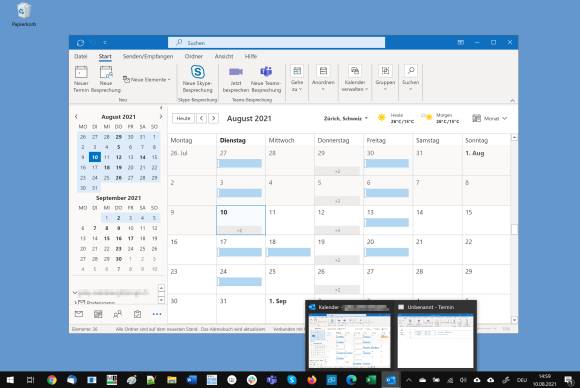Switch to Mail view icon
The width and height of the screenshot is (580, 388).
[79, 314]
